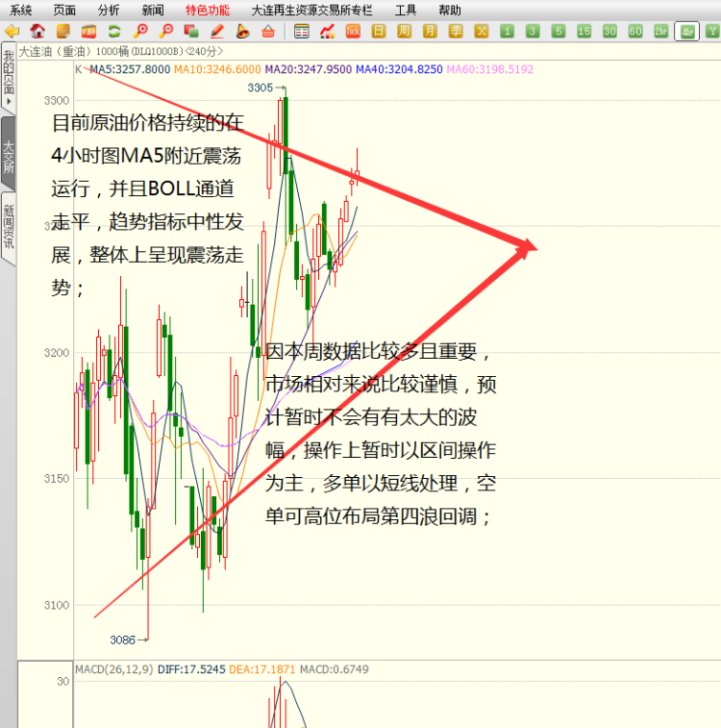The image size is (721, 728).
Task: Select the monthly 月 period button
Action: coord(430,32)
